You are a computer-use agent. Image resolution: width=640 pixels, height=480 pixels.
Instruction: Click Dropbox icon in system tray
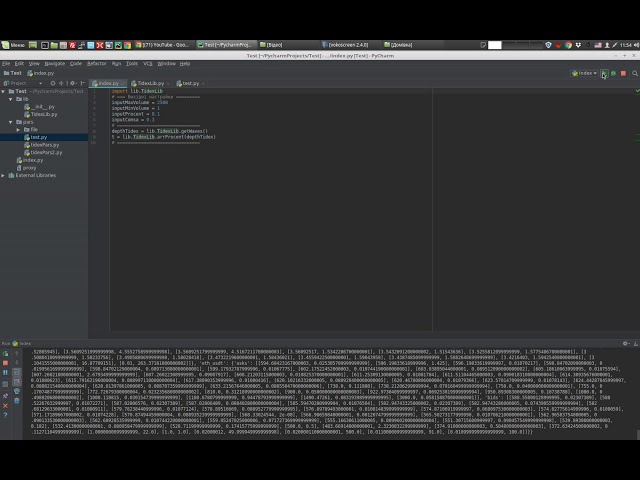coord(578,45)
